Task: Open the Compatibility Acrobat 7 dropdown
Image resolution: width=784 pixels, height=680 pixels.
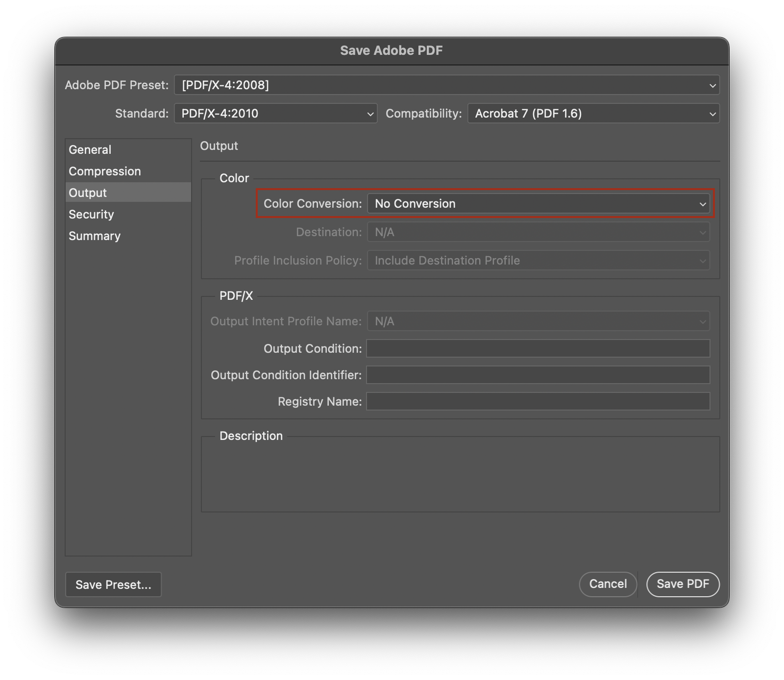Action: click(x=593, y=114)
